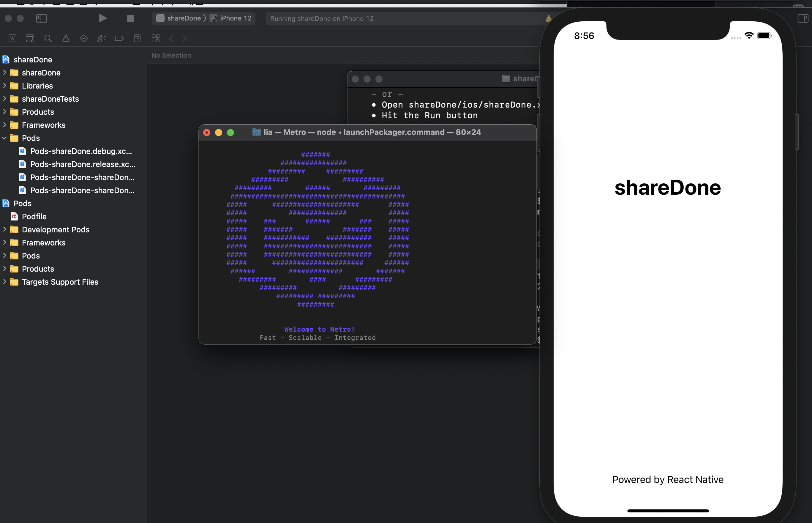The height and width of the screenshot is (523, 812).
Task: Open the Podfile in the navigator
Action: [x=34, y=216]
